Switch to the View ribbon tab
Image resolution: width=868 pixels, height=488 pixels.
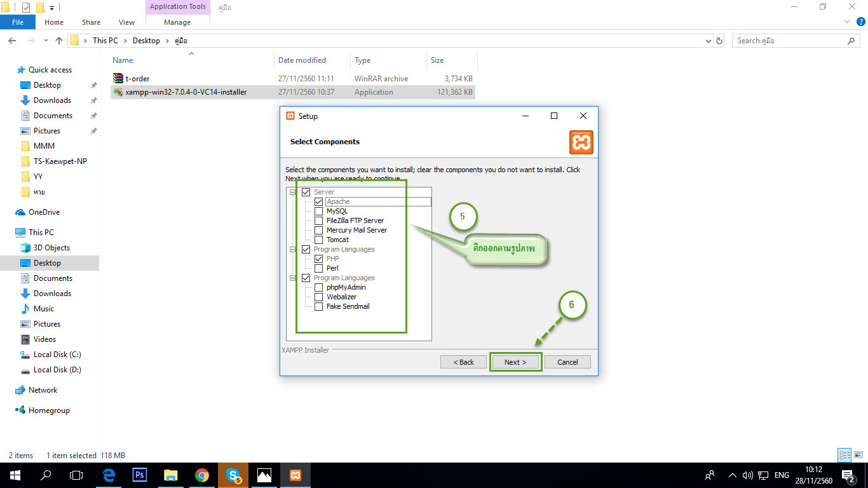(x=127, y=22)
